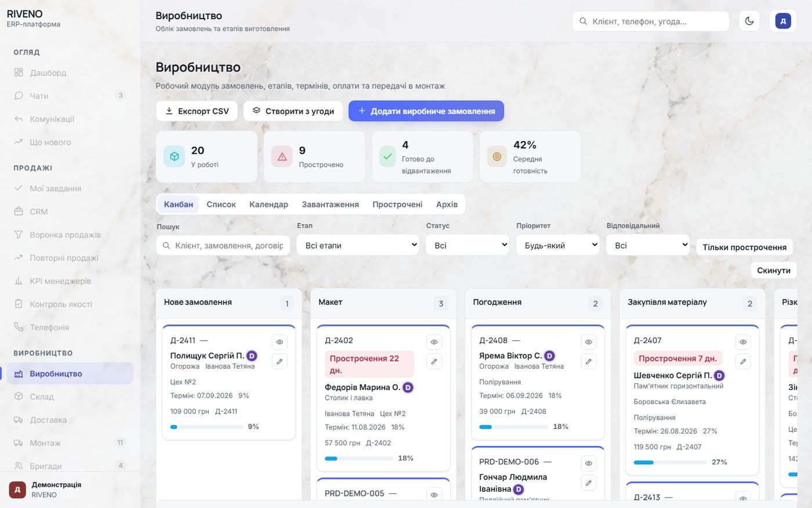Open the Відповідальний dropdown

648,245
